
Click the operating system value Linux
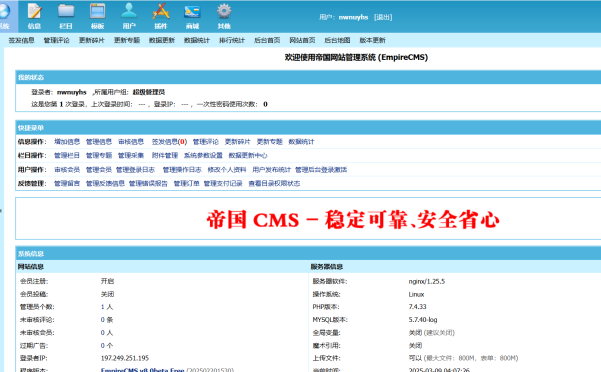click(x=416, y=294)
